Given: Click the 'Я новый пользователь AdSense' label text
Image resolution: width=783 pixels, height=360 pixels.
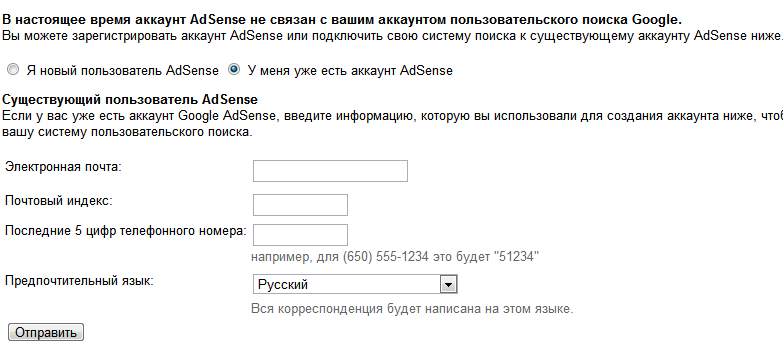Looking at the screenshot, I should (123, 71).
